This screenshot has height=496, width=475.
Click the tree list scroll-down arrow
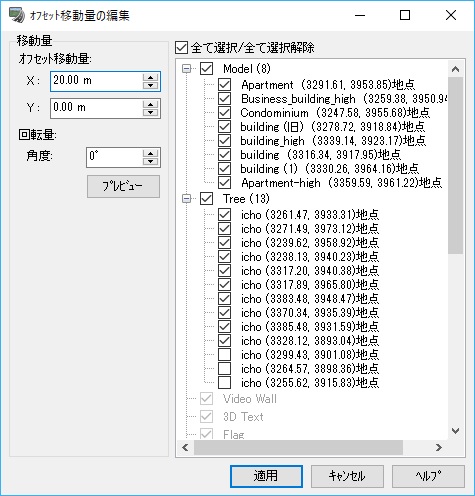pos(455,431)
